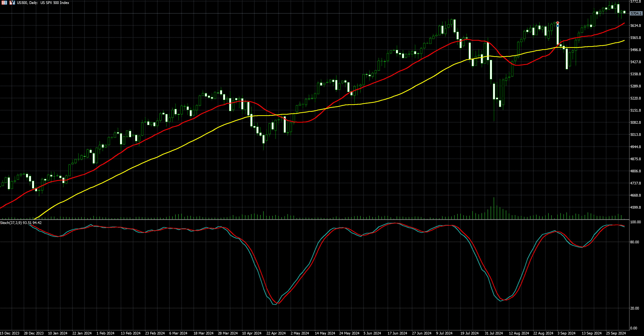The image size is (644, 336).
Task: Click the 100.00 stochastic scale label
Action: (635, 222)
